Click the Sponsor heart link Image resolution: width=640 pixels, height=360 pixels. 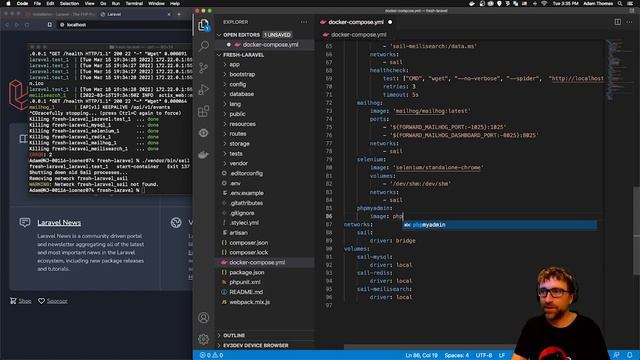53,301
